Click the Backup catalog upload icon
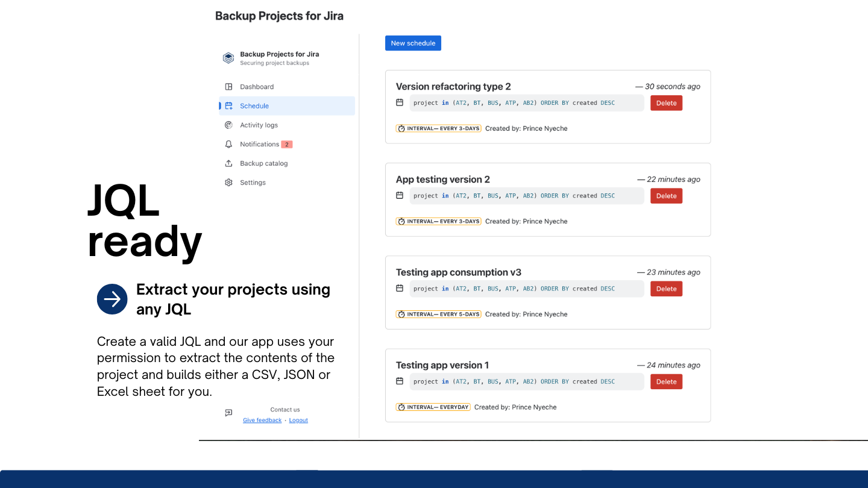The image size is (868, 488). pos(228,163)
